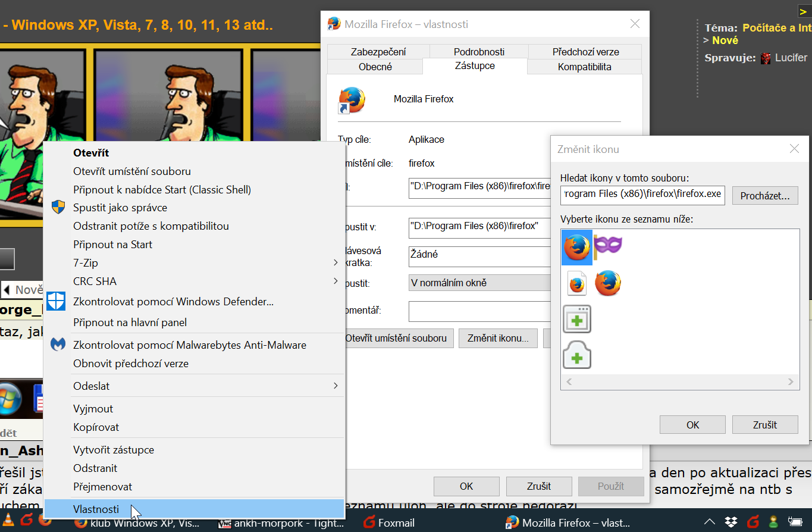Click the Nové link in forum header
This screenshot has width=812, height=532.
[x=725, y=40]
